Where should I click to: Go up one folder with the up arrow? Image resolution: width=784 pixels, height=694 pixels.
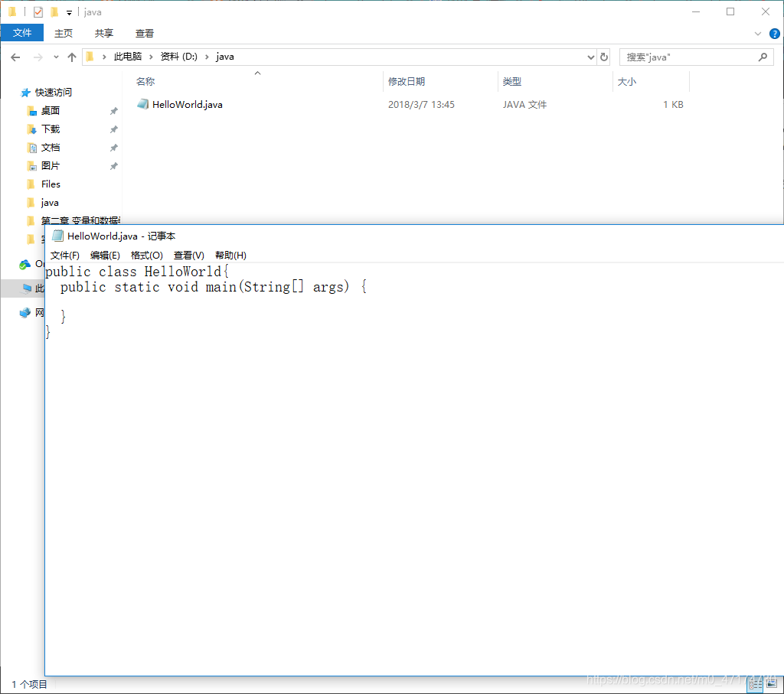coord(72,57)
